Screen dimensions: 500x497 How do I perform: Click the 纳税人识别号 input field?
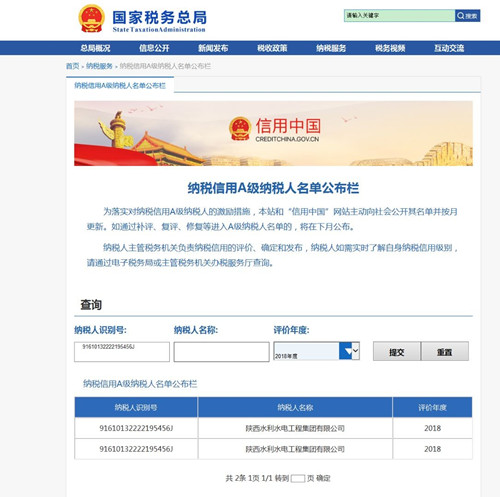pyautogui.click(x=122, y=352)
